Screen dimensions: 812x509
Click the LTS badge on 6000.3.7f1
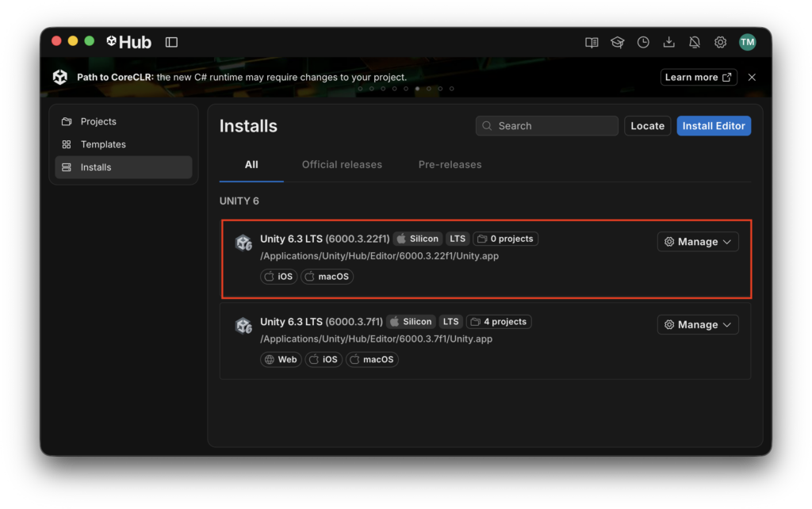[x=450, y=322]
